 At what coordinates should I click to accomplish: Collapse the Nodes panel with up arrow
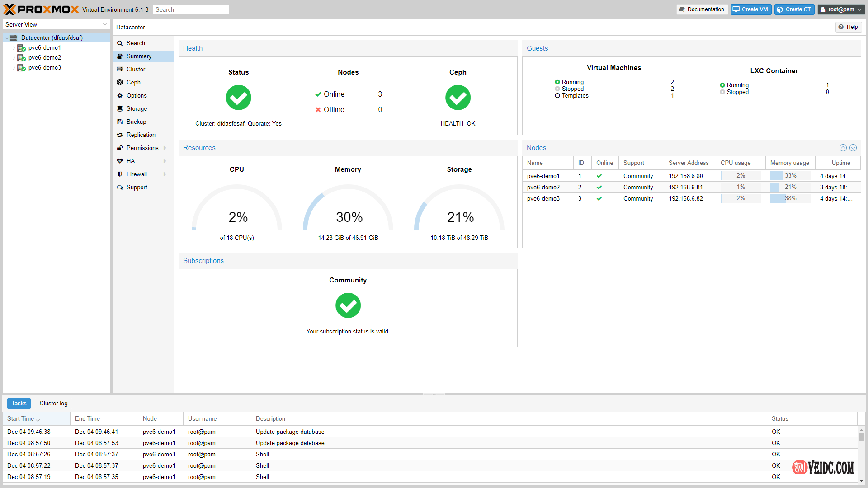tap(843, 148)
